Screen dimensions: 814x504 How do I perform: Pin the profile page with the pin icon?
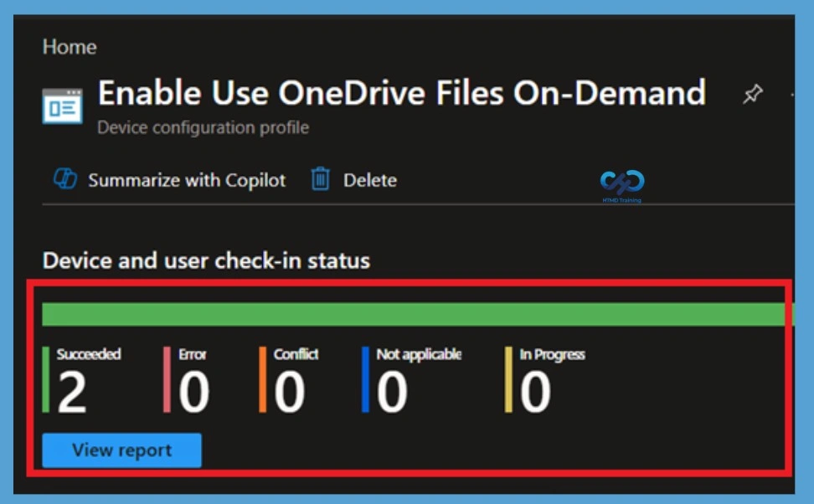click(x=752, y=94)
